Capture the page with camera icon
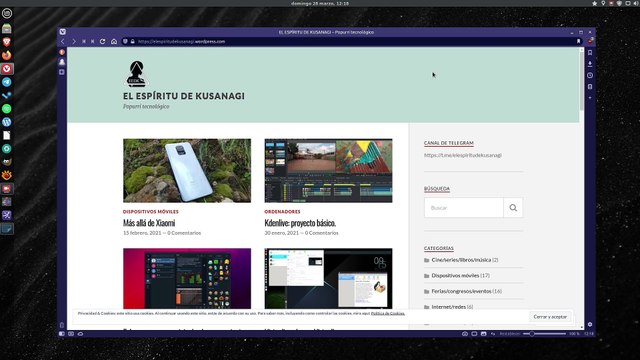This screenshot has height=360, width=640. pos(464,334)
